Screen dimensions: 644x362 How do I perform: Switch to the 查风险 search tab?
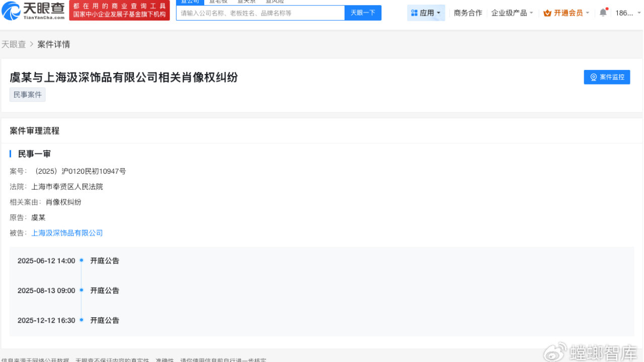275,1
